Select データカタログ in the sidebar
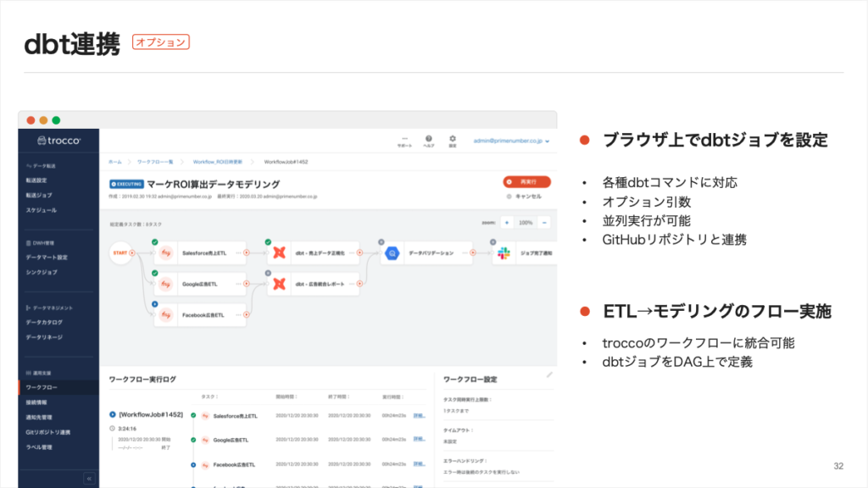 44,322
